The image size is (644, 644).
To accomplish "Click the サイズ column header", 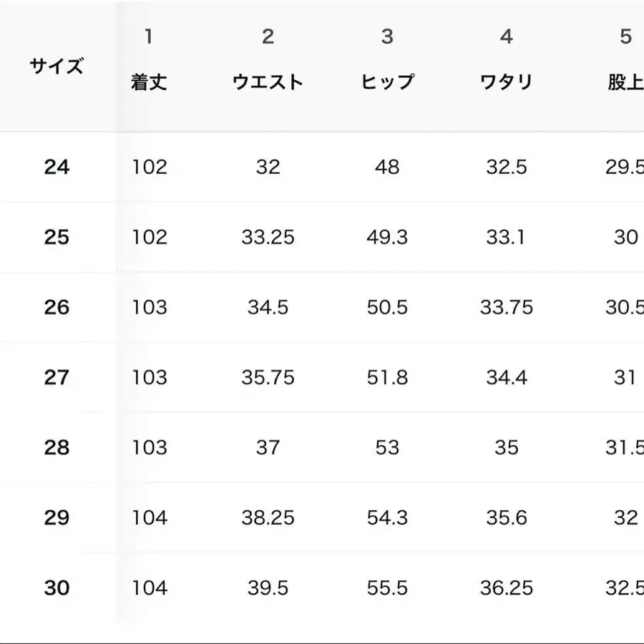I will (57, 67).
